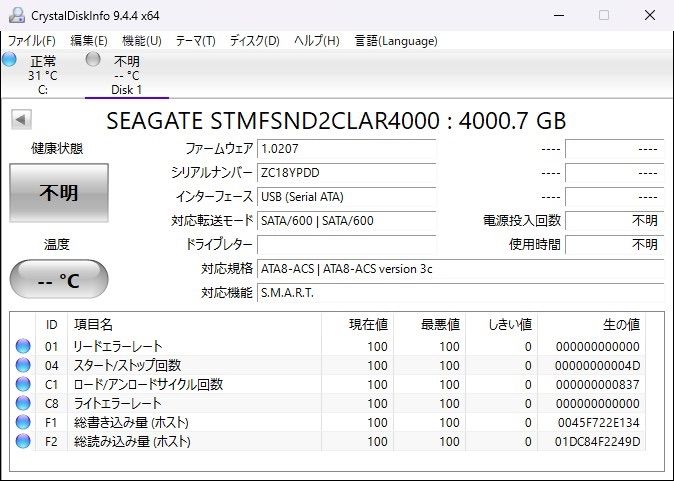The height and width of the screenshot is (481, 674).
Task: Click status orb for スタート/ストップ回数 row
Action: point(23,365)
